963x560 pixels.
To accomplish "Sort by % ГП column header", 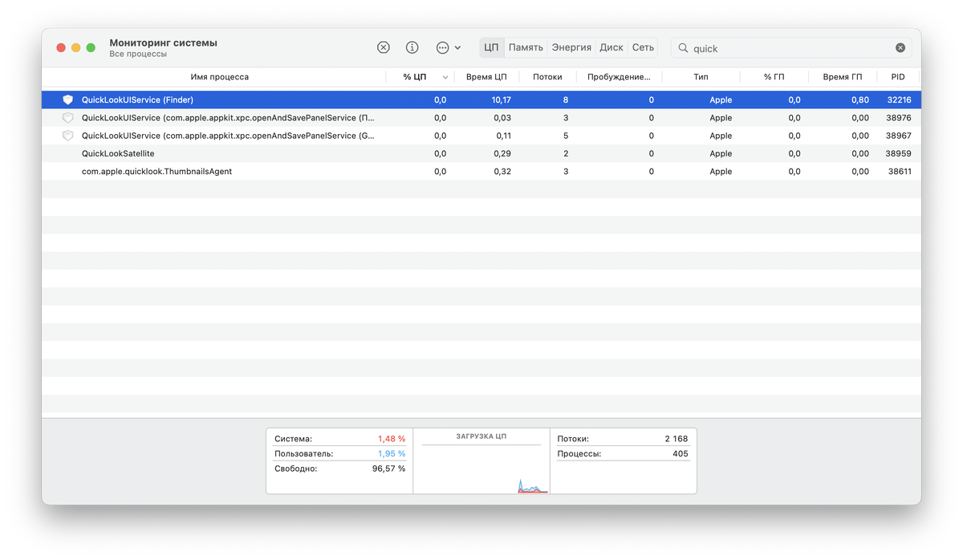I will point(774,77).
